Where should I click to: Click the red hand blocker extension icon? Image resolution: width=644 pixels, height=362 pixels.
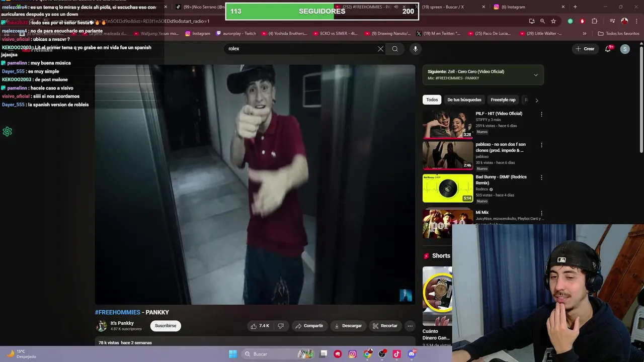coord(582,21)
